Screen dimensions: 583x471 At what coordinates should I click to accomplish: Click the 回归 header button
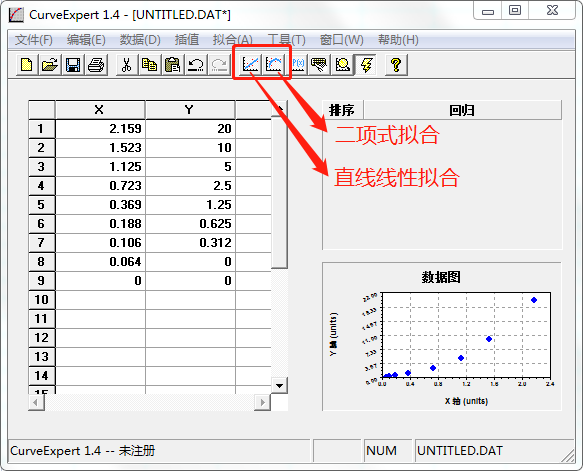[x=462, y=110]
